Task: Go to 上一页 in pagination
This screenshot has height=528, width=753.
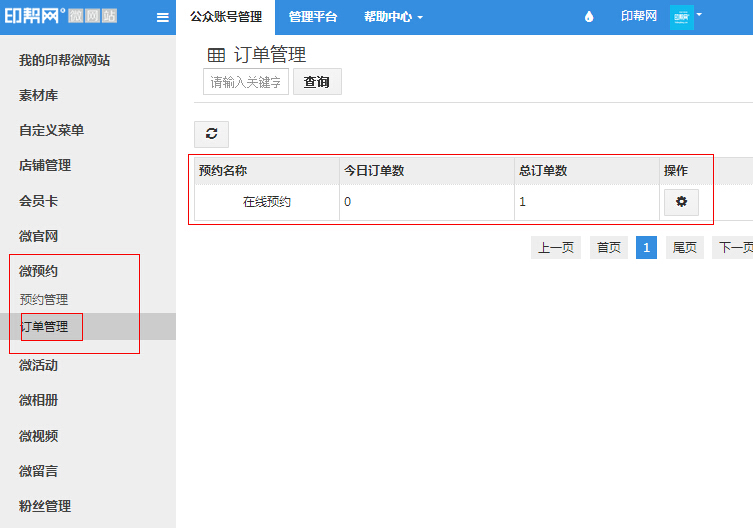Action: coord(555,248)
